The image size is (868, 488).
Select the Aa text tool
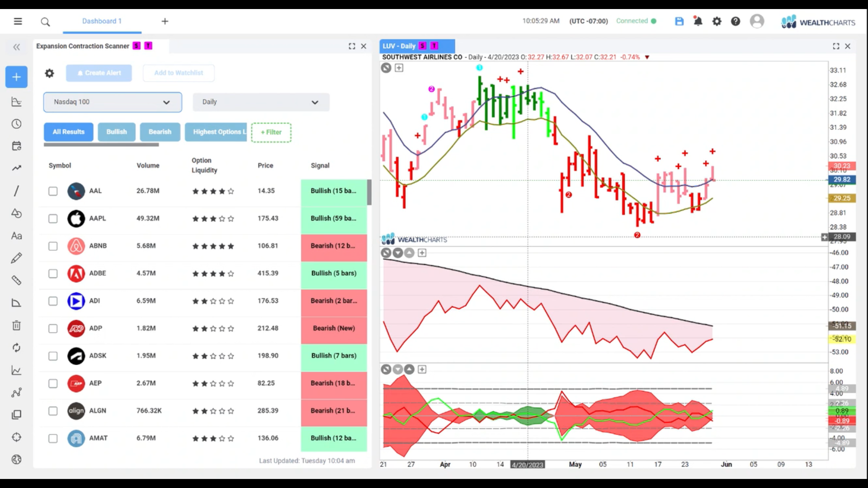pos(16,236)
